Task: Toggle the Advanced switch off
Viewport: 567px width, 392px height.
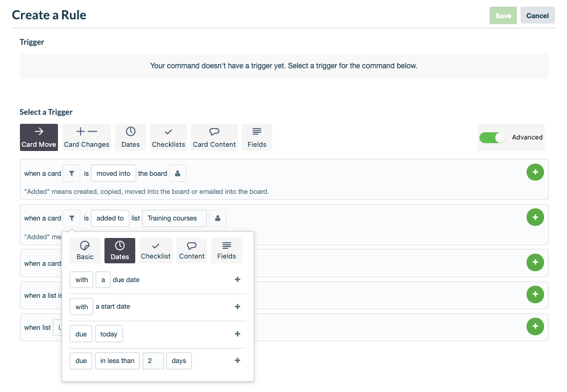Action: (492, 137)
